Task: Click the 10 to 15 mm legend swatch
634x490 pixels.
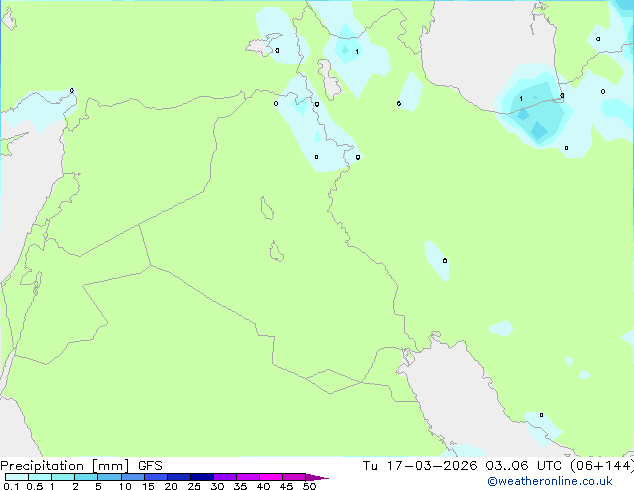Action: [132, 477]
